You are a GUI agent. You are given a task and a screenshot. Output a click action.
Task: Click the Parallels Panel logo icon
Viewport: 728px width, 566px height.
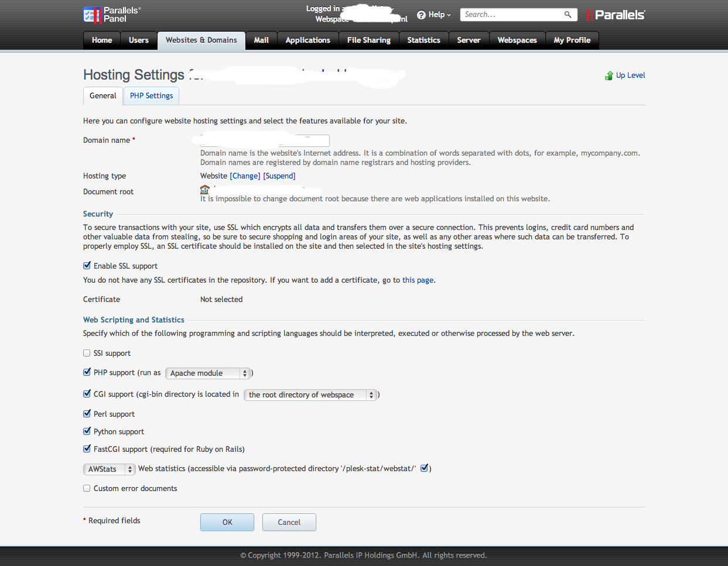pyautogui.click(x=92, y=15)
